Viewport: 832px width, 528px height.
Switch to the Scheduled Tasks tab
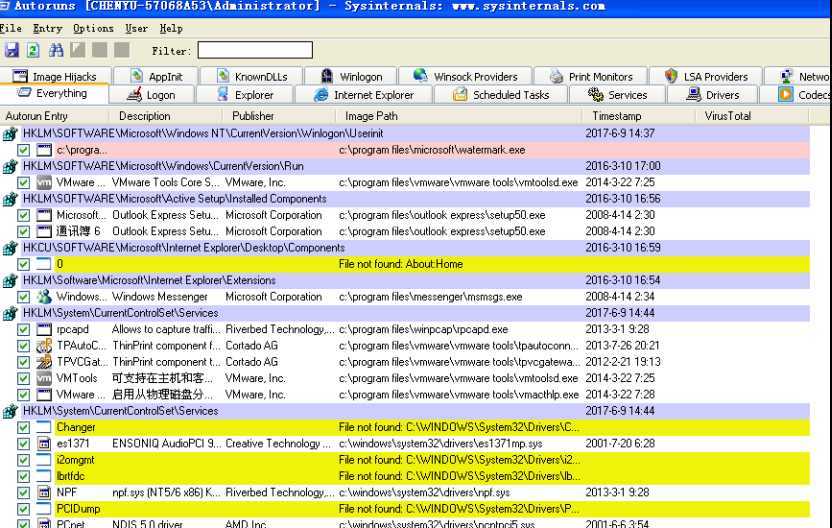click(x=501, y=95)
